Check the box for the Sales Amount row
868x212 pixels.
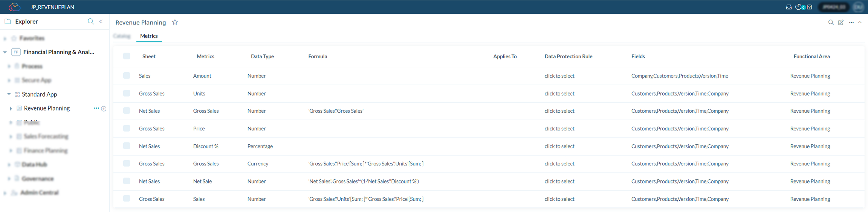[x=127, y=76]
